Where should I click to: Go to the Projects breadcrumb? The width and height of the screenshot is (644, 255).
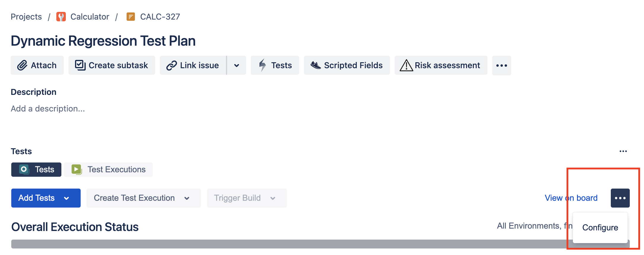(x=26, y=17)
